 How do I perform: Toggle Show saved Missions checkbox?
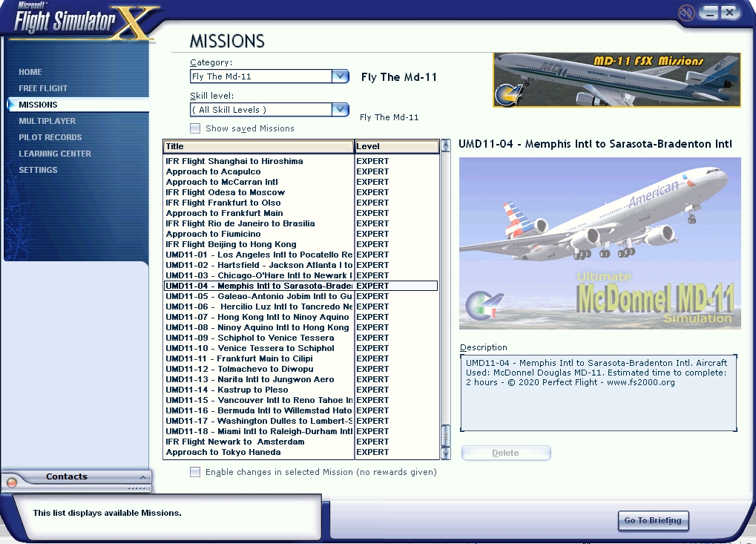pyautogui.click(x=195, y=128)
